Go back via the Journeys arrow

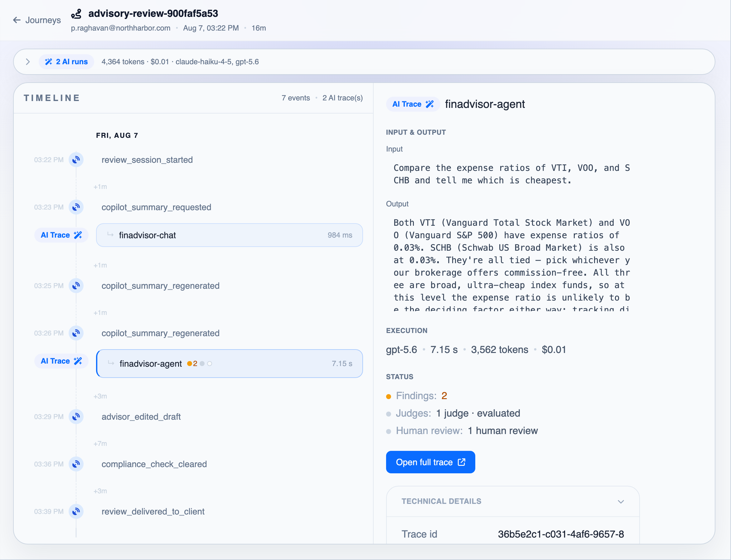(x=17, y=20)
